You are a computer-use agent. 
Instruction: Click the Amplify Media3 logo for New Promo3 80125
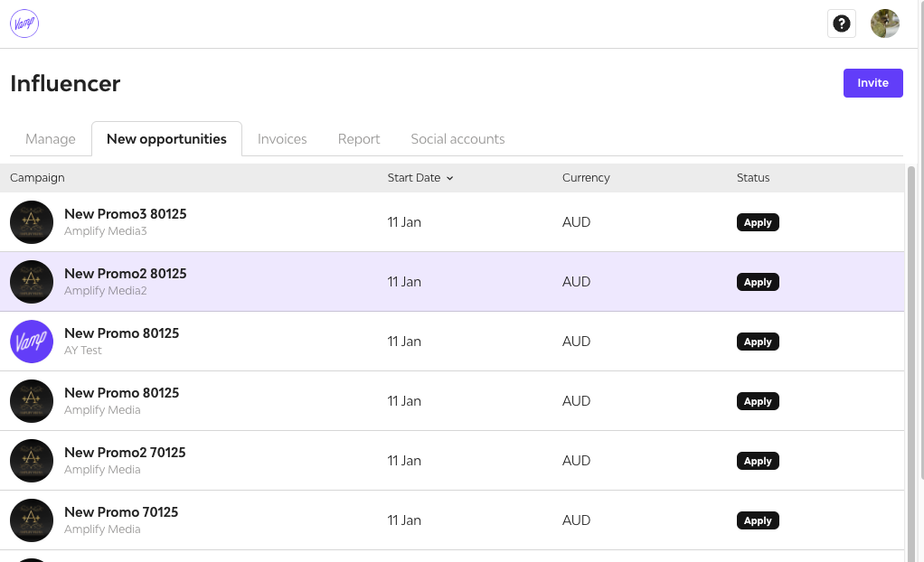click(32, 222)
